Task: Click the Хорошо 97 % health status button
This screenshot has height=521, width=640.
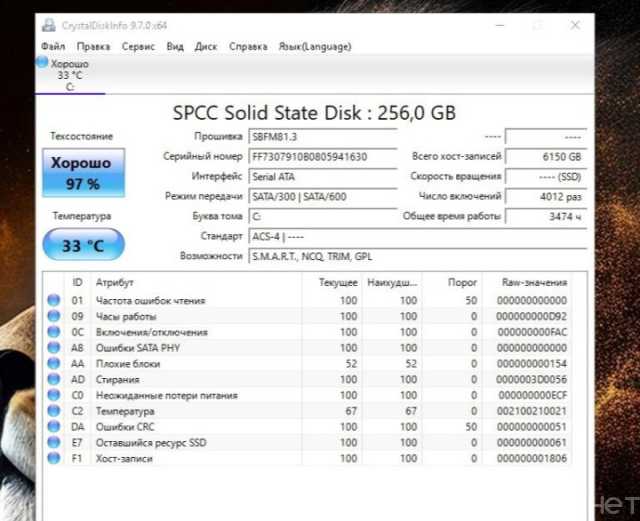Action: click(x=83, y=173)
